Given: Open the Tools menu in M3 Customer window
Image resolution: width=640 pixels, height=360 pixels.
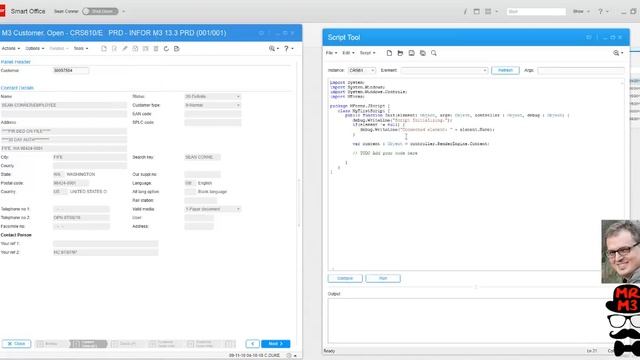Looking at the screenshot, I should pos(81,49).
